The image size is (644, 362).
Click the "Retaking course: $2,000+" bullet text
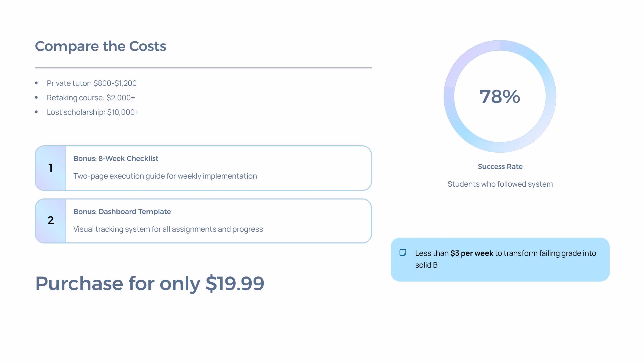pyautogui.click(x=91, y=98)
